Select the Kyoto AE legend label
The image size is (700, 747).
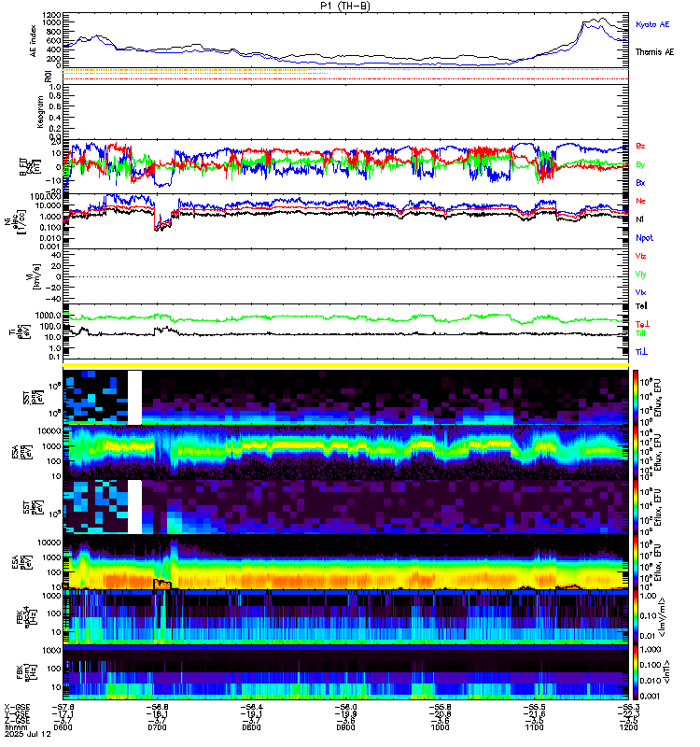pos(652,24)
